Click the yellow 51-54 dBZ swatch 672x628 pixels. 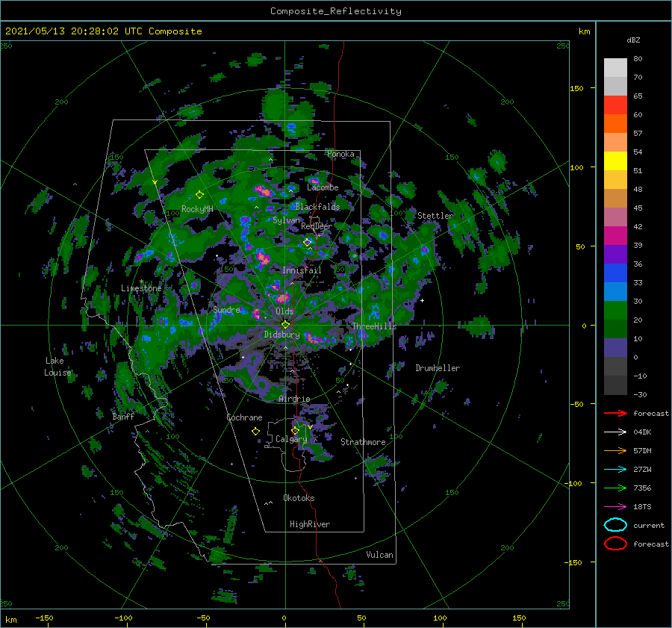[615, 161]
